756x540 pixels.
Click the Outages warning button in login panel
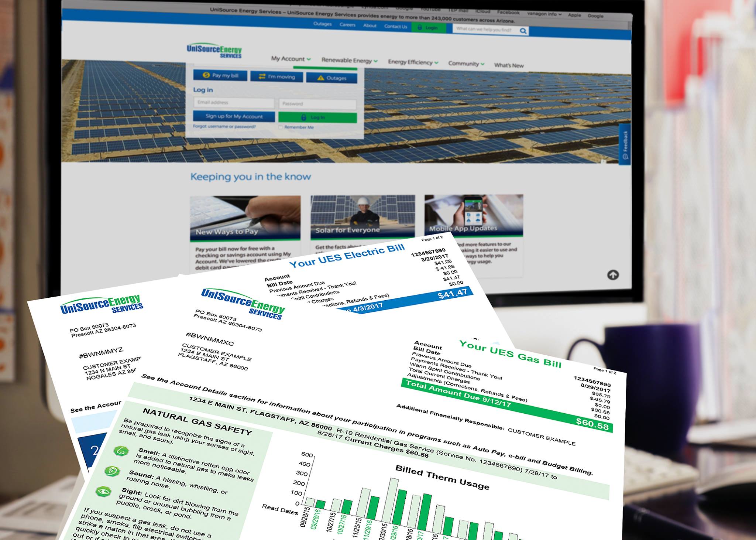(331, 78)
